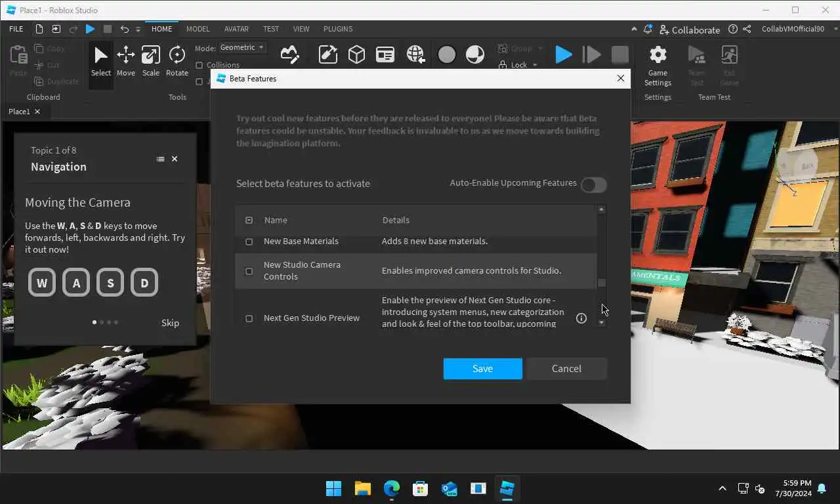
Task: Enable the New Base Materials checkbox
Action: click(x=249, y=241)
